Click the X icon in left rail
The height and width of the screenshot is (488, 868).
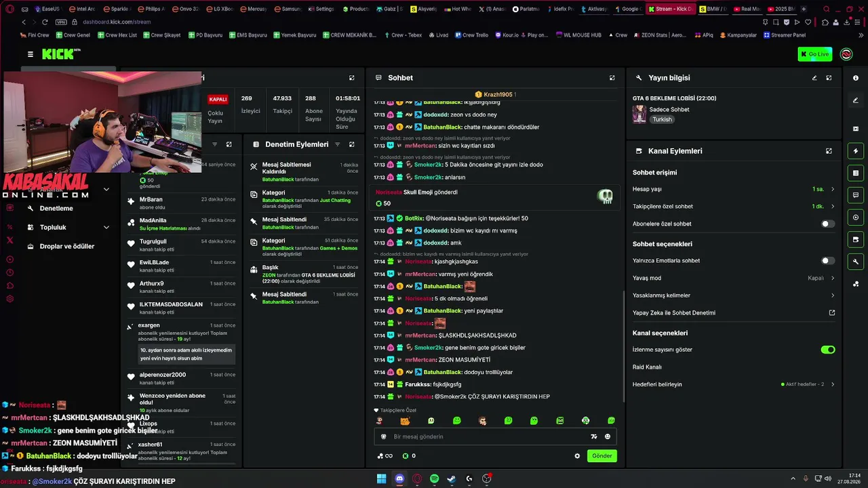[9, 240]
